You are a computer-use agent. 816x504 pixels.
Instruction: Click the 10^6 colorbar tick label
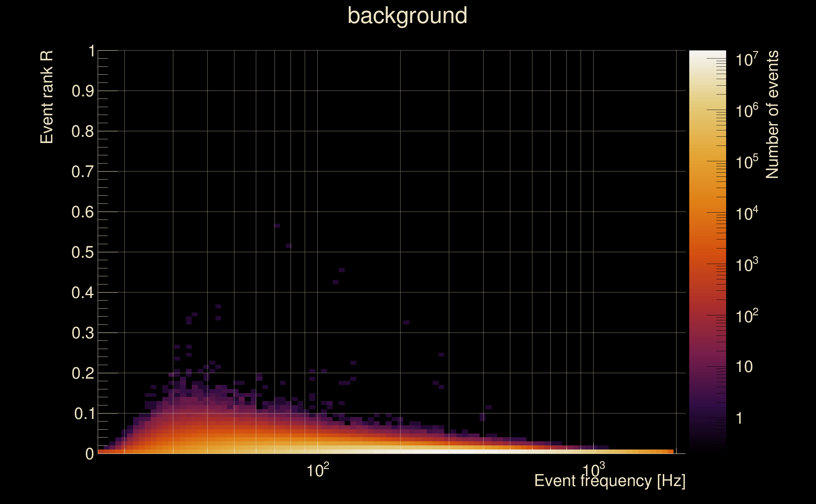(747, 111)
